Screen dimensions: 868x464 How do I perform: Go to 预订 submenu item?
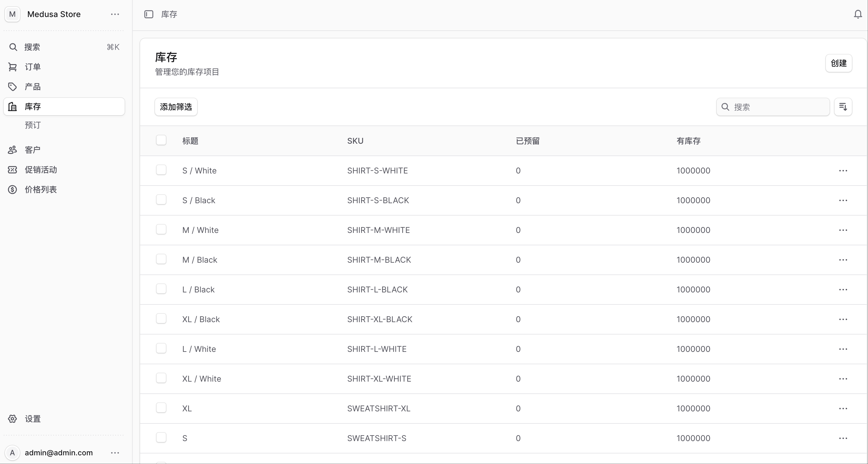pos(33,125)
